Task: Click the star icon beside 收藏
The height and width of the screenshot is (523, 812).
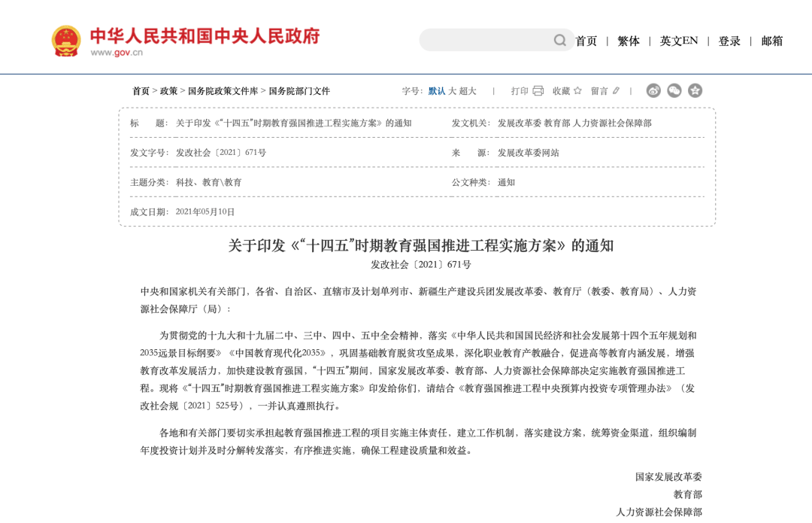Action: coord(577,90)
